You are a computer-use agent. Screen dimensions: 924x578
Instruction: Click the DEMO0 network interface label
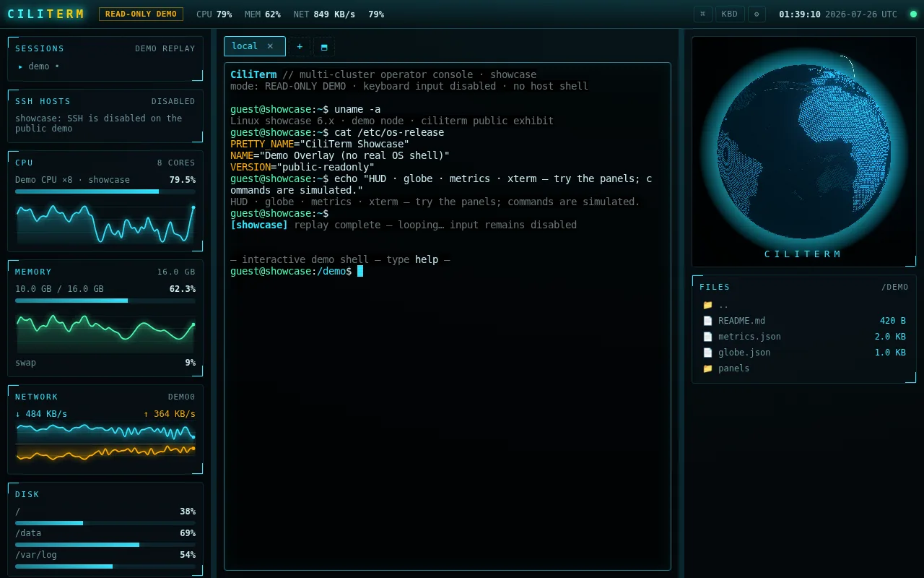[182, 397]
